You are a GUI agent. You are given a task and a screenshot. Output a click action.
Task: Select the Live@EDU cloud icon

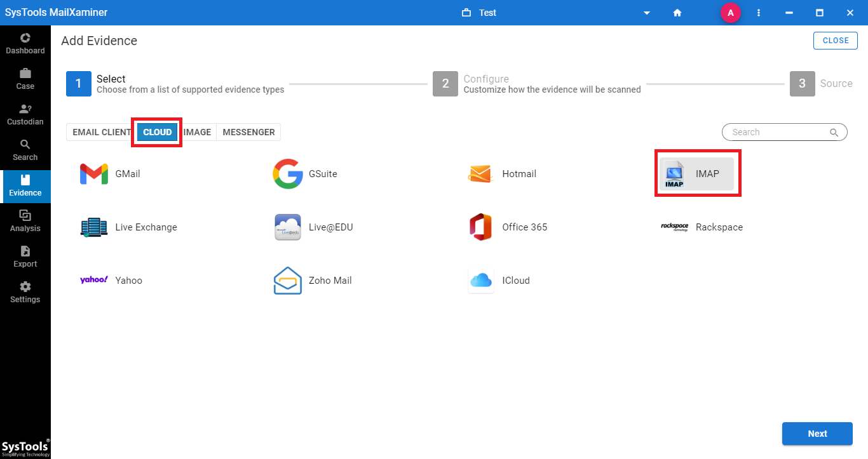288,227
